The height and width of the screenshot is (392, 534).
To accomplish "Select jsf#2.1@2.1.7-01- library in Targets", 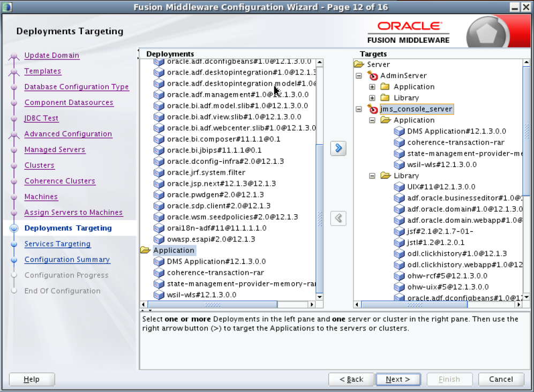I will (x=440, y=231).
